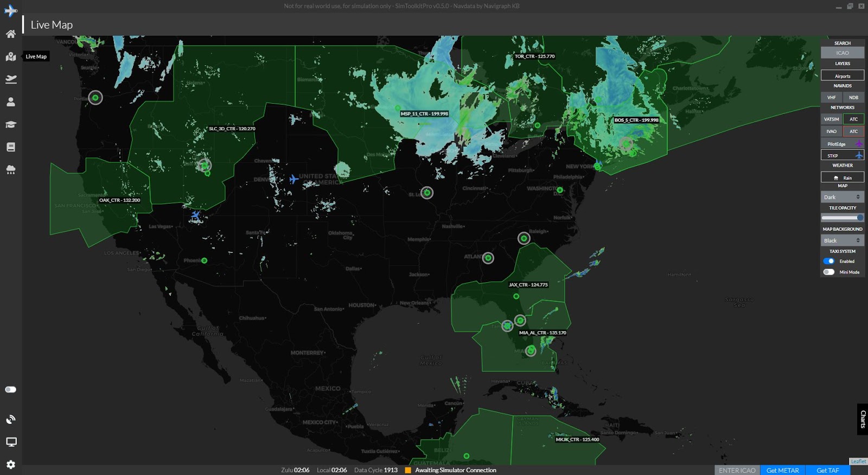Click the cloud icon on Rain button
868x475 pixels.
tap(836, 178)
